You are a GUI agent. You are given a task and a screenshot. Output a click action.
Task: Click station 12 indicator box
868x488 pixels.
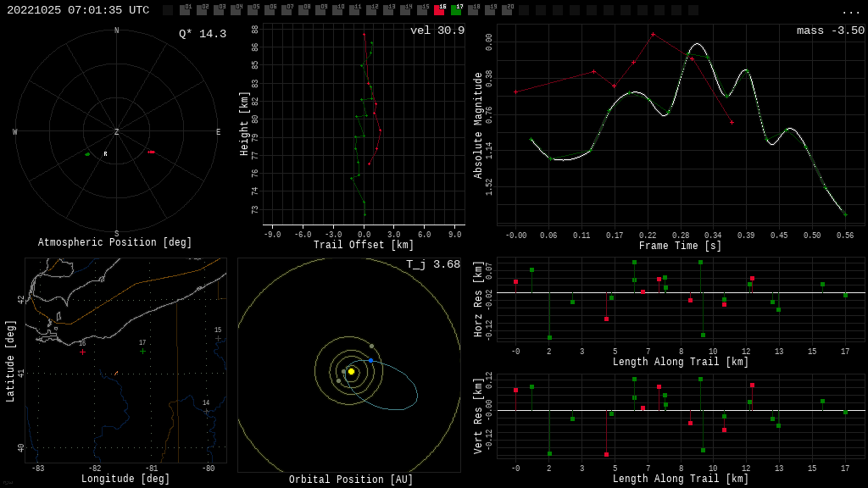tap(371, 10)
